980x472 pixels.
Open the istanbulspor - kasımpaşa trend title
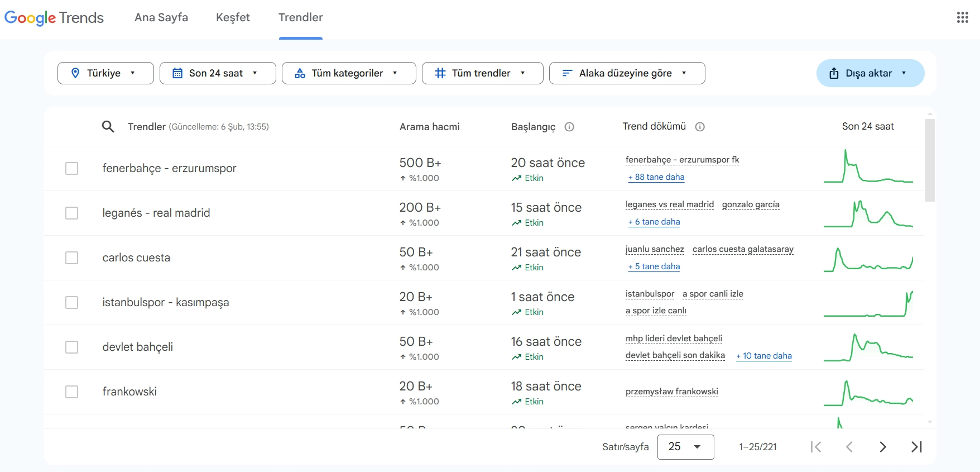click(x=166, y=302)
